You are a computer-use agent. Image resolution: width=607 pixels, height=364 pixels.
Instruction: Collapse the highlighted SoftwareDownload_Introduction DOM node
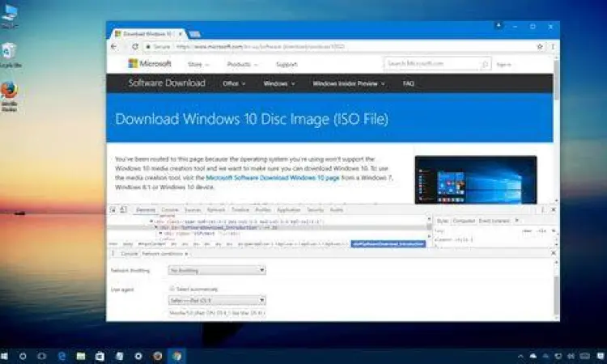(156, 227)
